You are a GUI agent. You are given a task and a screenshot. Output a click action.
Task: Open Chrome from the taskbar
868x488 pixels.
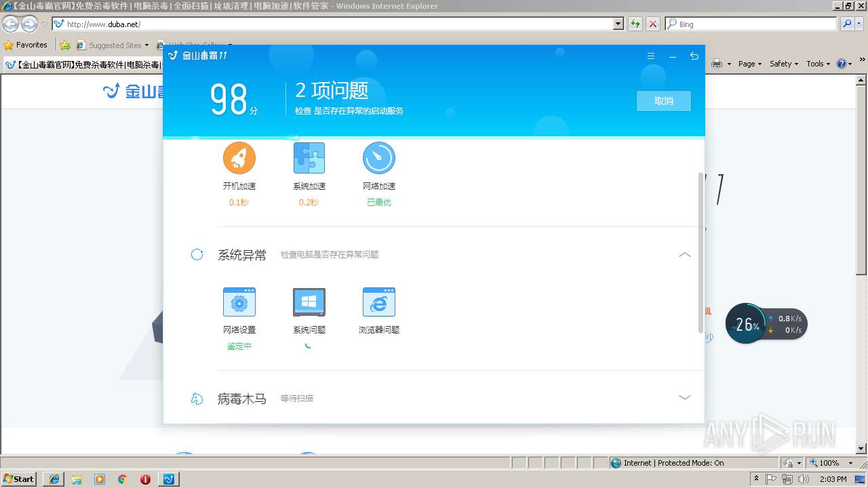pyautogui.click(x=122, y=479)
